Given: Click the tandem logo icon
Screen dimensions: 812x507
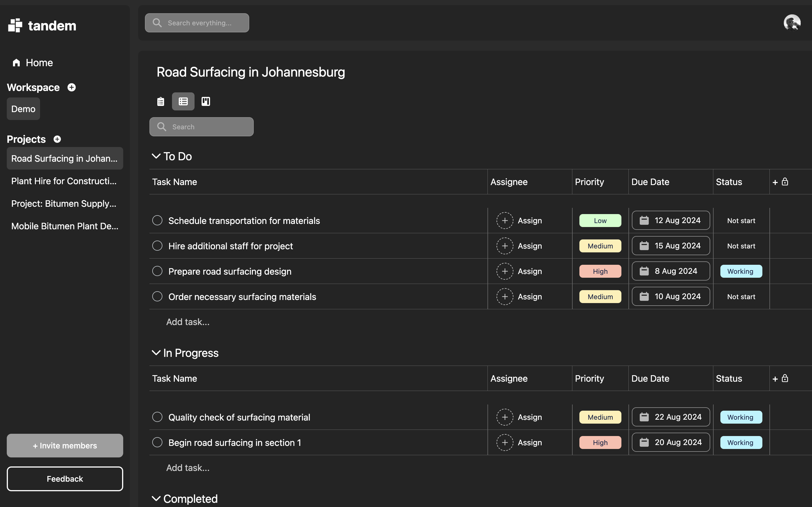Looking at the screenshot, I should (x=15, y=25).
